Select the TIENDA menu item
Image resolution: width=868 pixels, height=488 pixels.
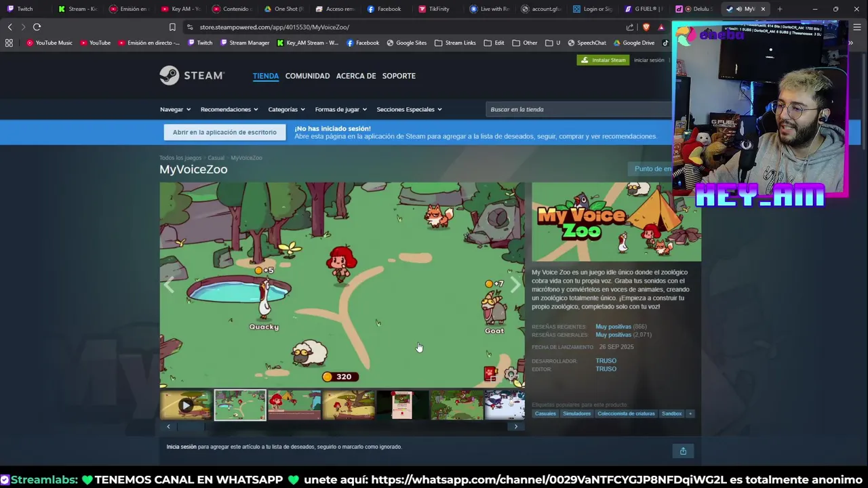pyautogui.click(x=266, y=76)
